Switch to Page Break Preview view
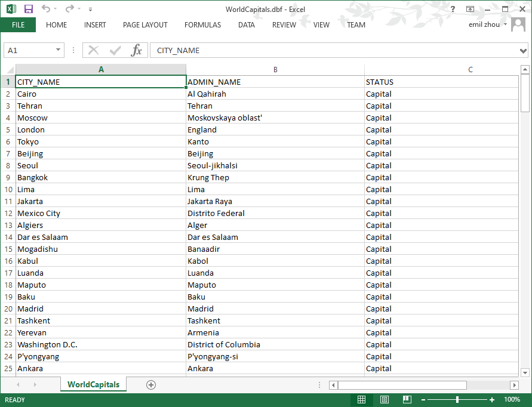Image resolution: width=532 pixels, height=407 pixels. pos(407,400)
